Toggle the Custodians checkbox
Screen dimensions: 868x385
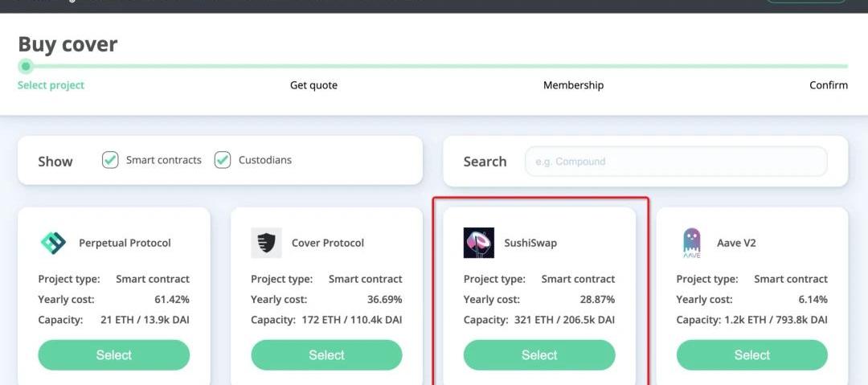click(223, 160)
